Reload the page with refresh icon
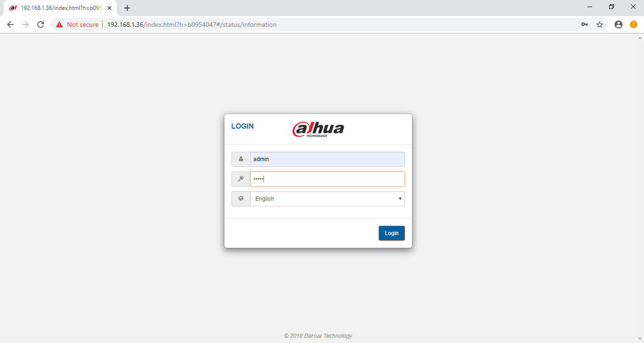The width and height of the screenshot is (644, 343). click(41, 24)
